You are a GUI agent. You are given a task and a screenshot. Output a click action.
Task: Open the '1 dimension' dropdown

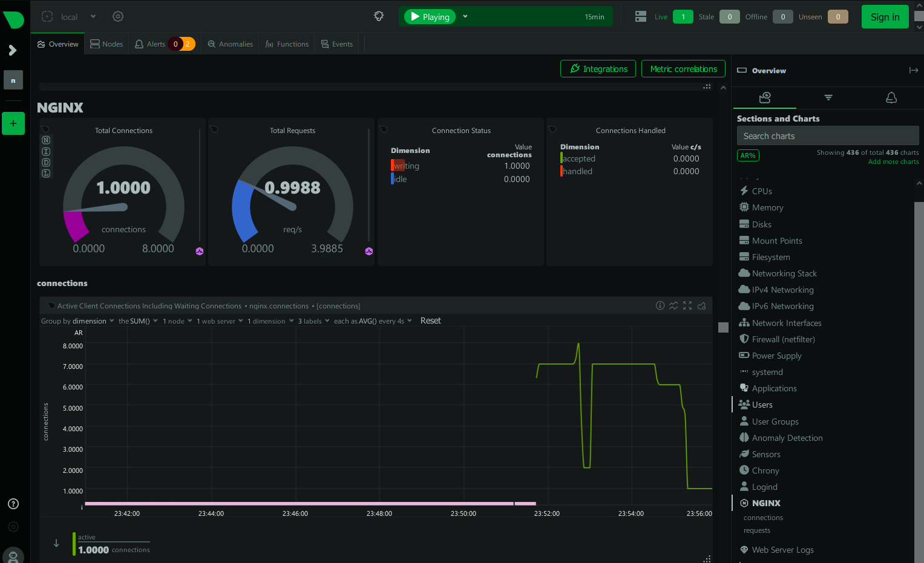[270, 321]
